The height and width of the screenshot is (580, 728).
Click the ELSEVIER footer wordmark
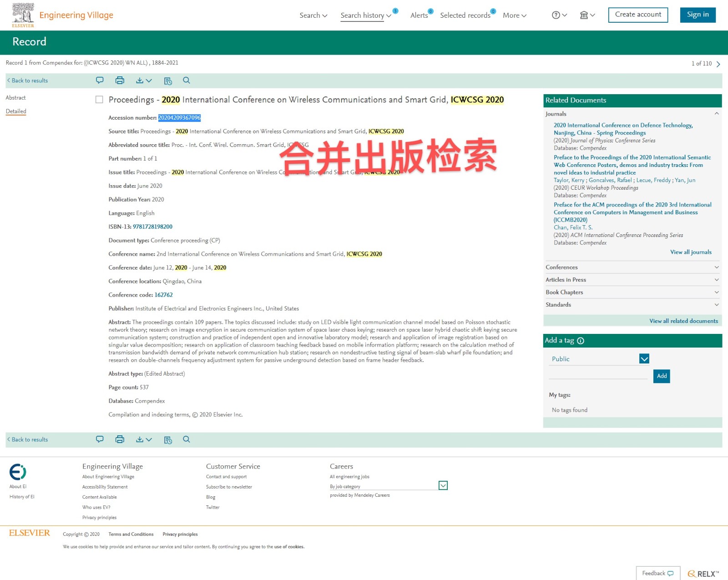pyautogui.click(x=30, y=533)
